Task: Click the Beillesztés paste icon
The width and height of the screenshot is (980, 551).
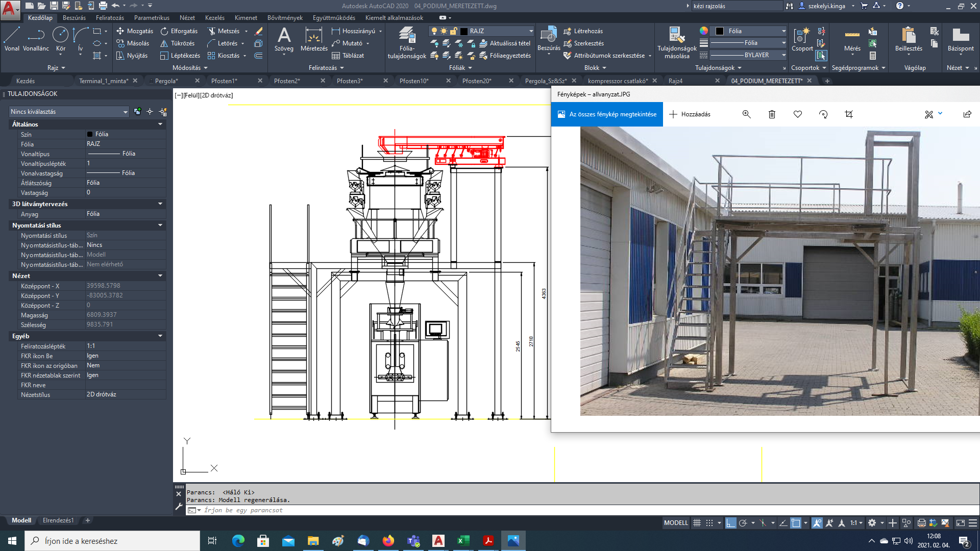Action: point(909,39)
